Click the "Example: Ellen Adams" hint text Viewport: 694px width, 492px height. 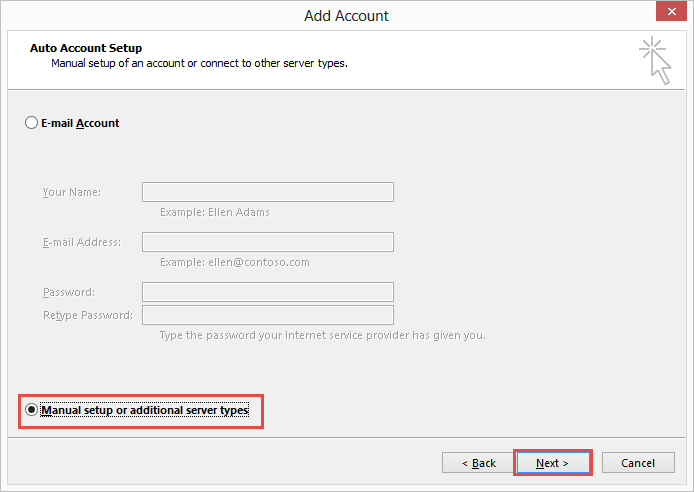[214, 212]
